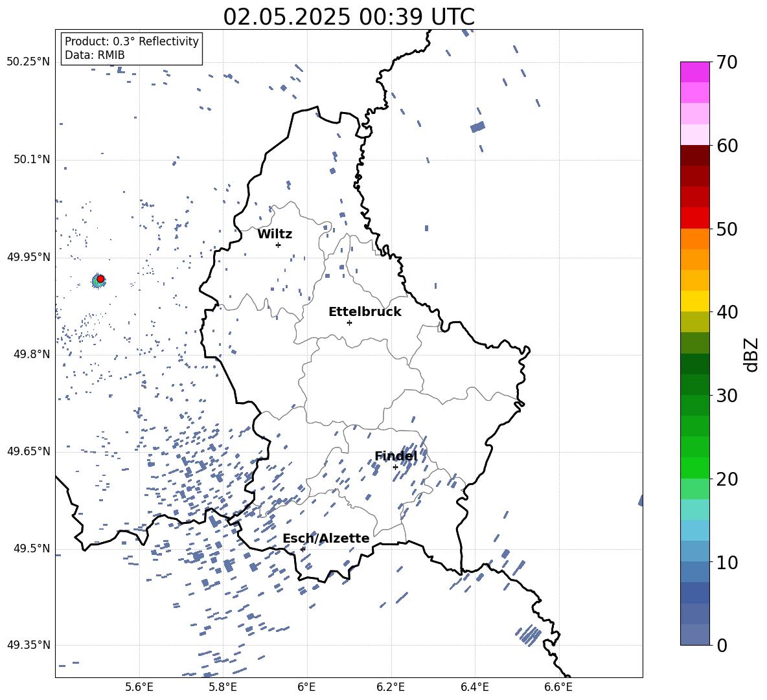The image size is (767, 700).
Task: Click the cross marker below Findel
Action: (395, 467)
